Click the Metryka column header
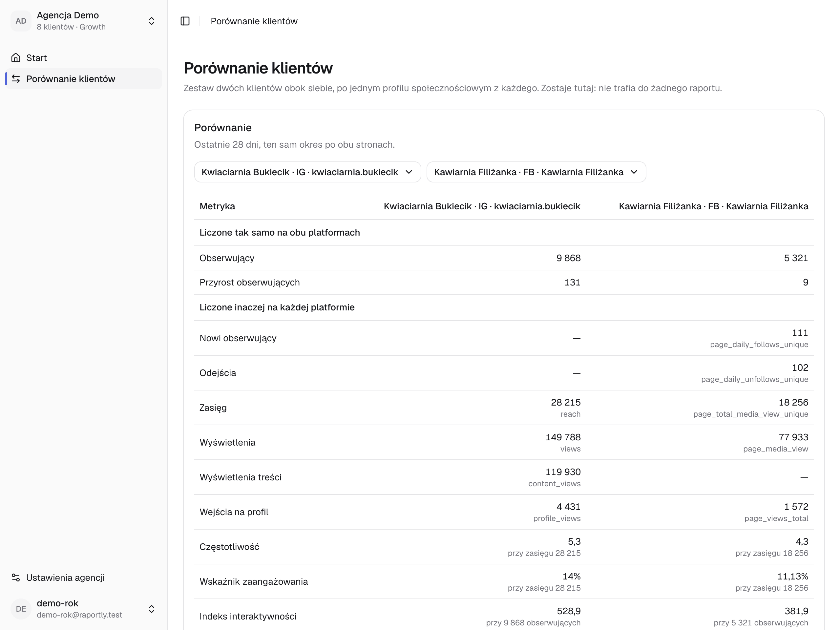This screenshot has width=840, height=630. [x=217, y=206]
